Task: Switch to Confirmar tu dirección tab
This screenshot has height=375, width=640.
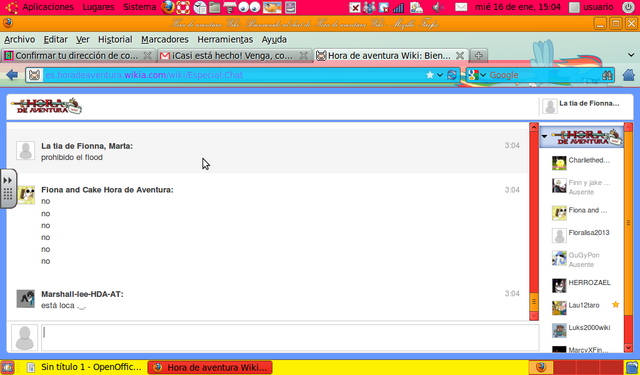Action: point(78,55)
